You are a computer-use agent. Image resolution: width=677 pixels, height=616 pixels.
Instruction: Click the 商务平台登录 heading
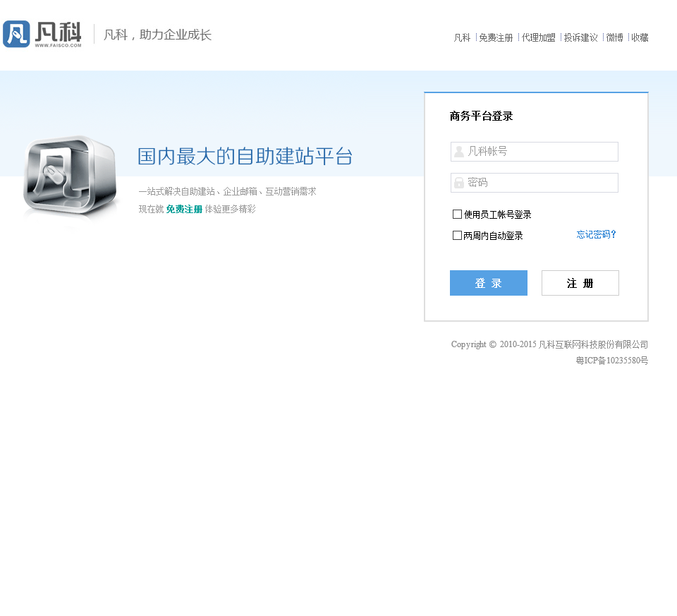pos(482,116)
